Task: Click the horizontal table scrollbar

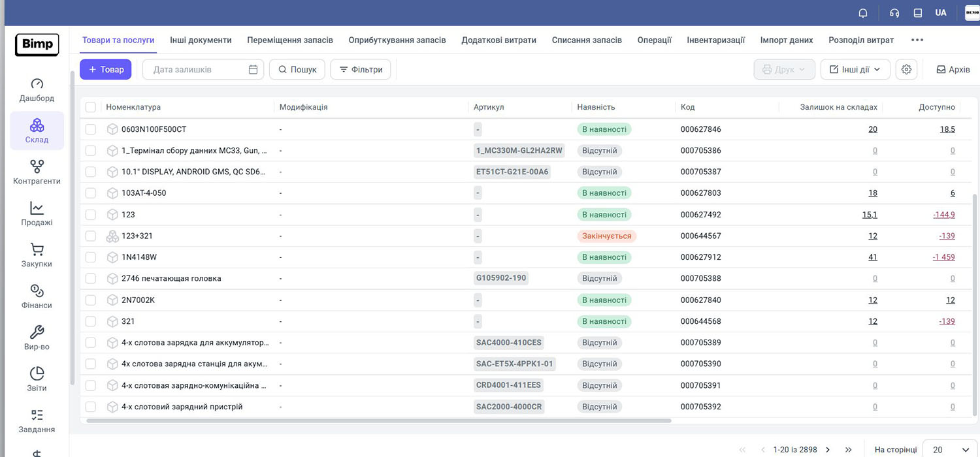Action: [379, 421]
